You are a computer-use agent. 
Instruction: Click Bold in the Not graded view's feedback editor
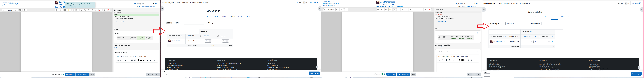446,60
